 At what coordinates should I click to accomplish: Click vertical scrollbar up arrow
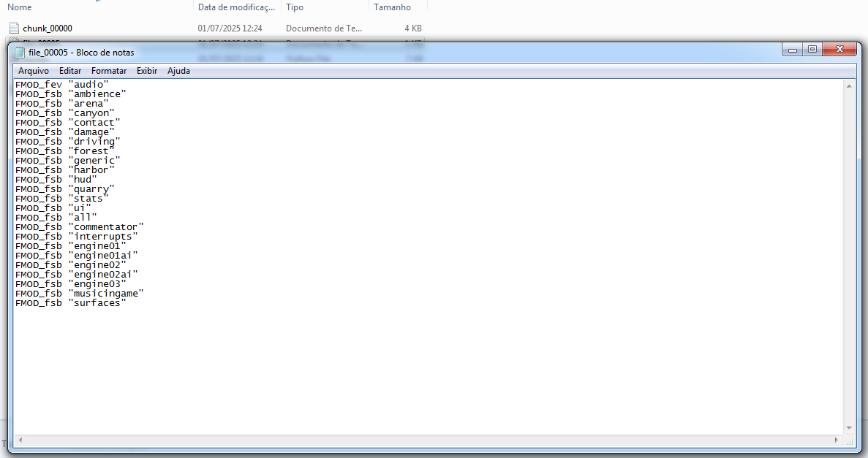[x=849, y=85]
